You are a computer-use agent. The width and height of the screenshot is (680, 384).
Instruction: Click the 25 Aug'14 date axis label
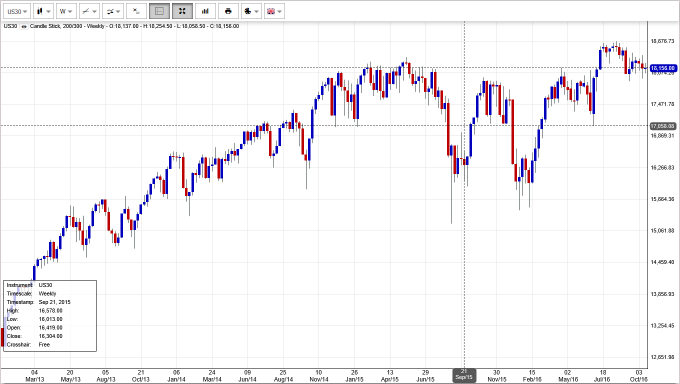[283, 376]
